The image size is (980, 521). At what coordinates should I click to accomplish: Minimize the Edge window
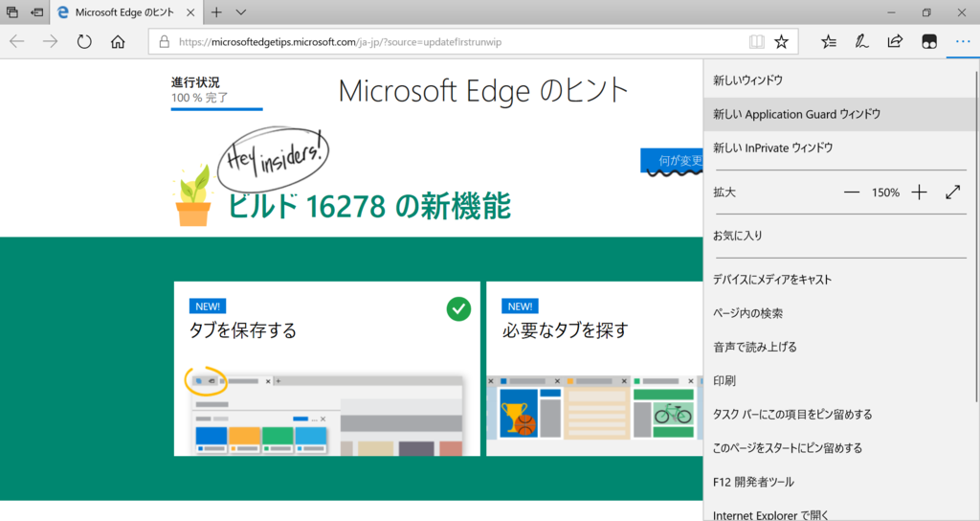pyautogui.click(x=892, y=12)
